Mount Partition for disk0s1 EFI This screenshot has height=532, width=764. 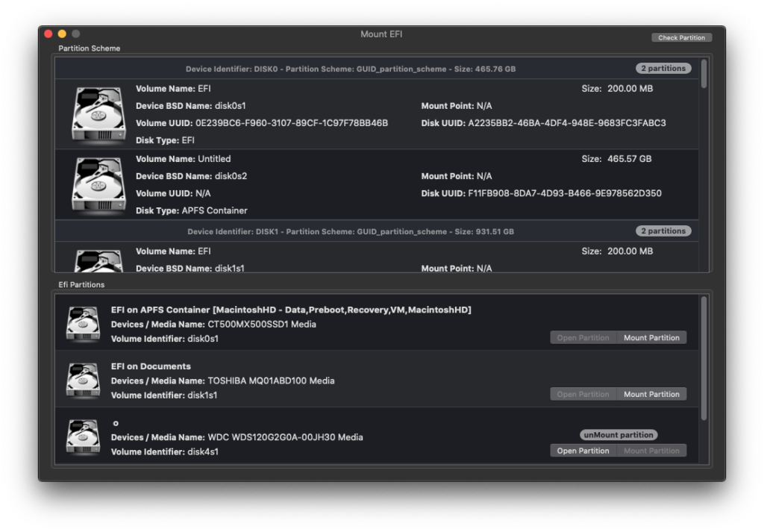click(651, 338)
